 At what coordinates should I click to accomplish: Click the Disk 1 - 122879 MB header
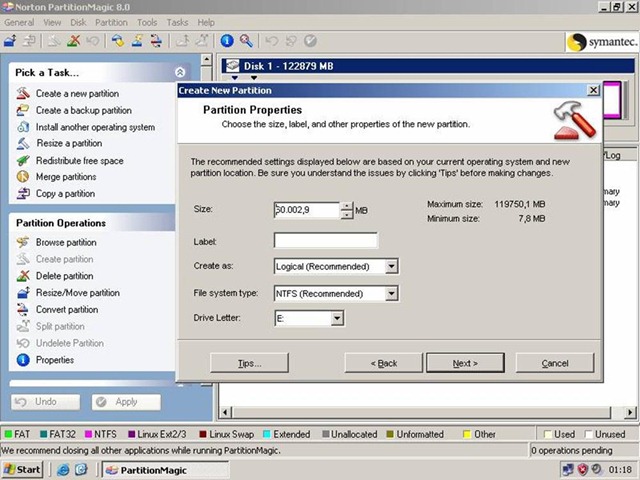(x=428, y=66)
